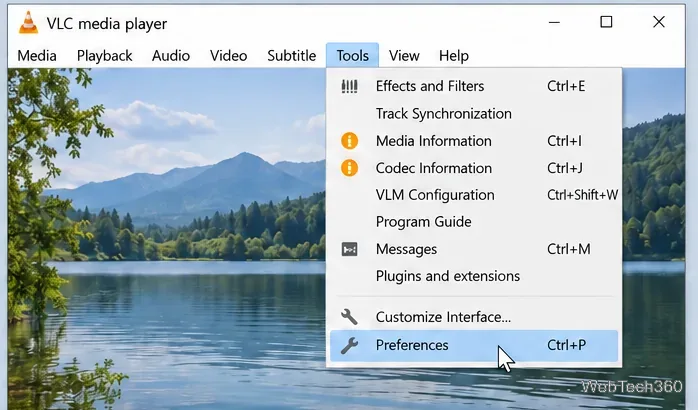Open Media Information
This screenshot has width=698, height=410.
click(474, 141)
